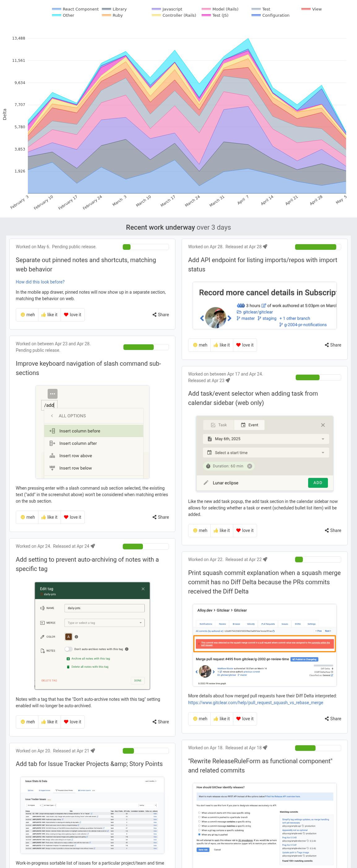Click the left chevron beside the red-cap avatar
Viewport: 357px width, 868px height.
[x=202, y=318]
